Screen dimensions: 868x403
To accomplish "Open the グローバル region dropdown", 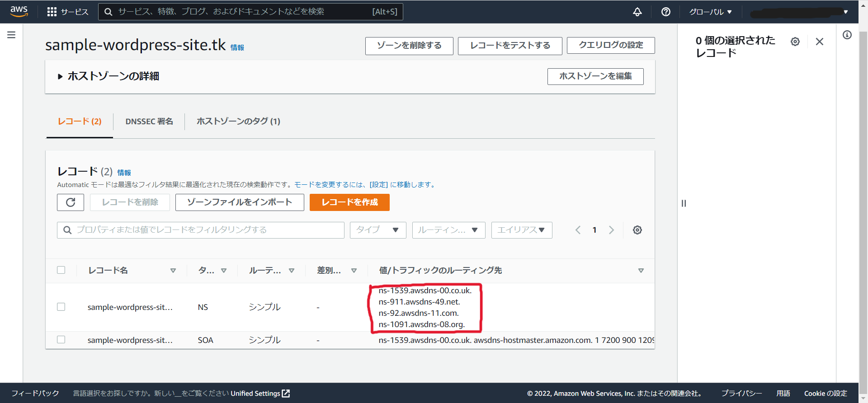I will 710,12.
